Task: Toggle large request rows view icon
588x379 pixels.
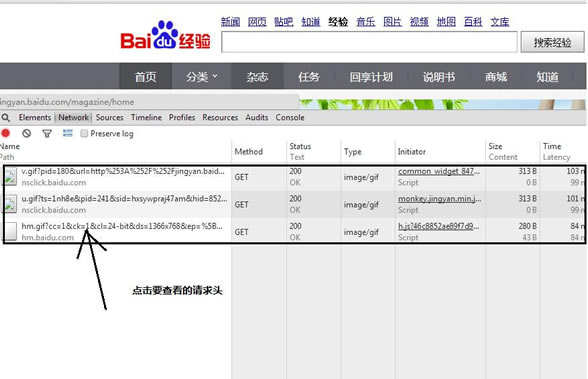Action: click(68, 133)
